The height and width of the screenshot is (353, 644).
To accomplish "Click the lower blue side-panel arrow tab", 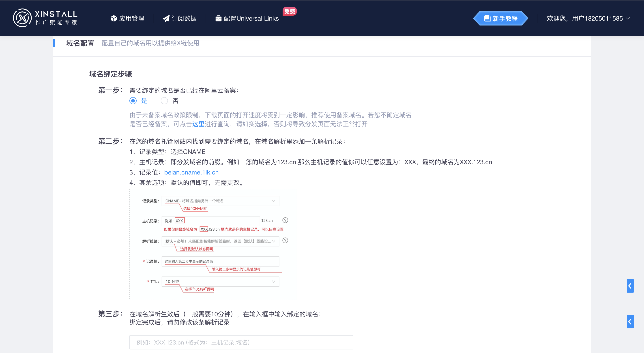I will (630, 321).
